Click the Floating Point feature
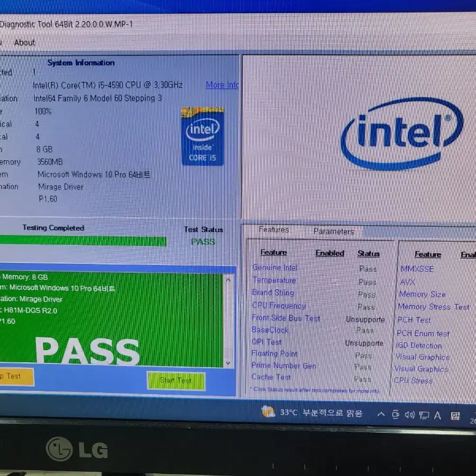Screen dimensions: 476x476 pyautogui.click(x=274, y=353)
